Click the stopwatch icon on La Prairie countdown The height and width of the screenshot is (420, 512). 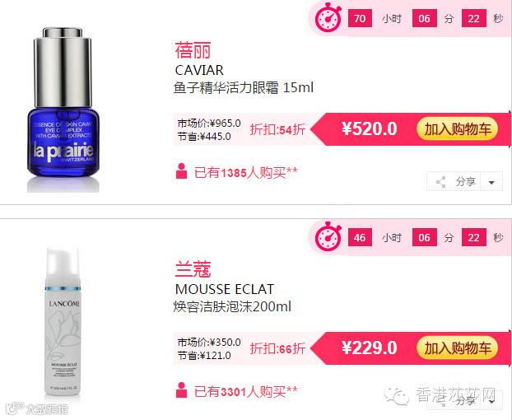[328, 17]
